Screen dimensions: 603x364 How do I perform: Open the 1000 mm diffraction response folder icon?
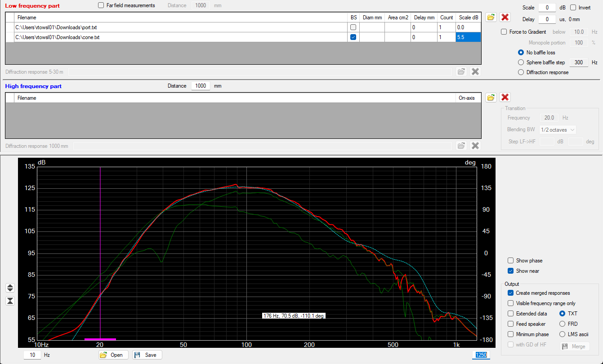(x=461, y=146)
